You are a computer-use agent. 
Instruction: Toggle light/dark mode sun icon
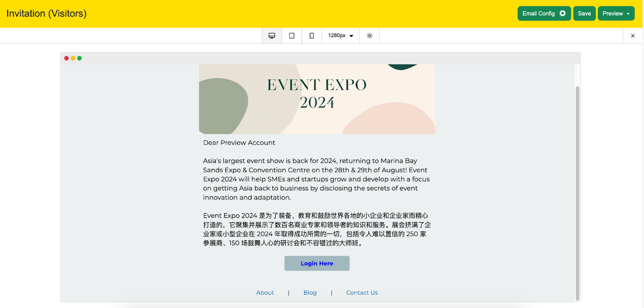pyautogui.click(x=369, y=35)
